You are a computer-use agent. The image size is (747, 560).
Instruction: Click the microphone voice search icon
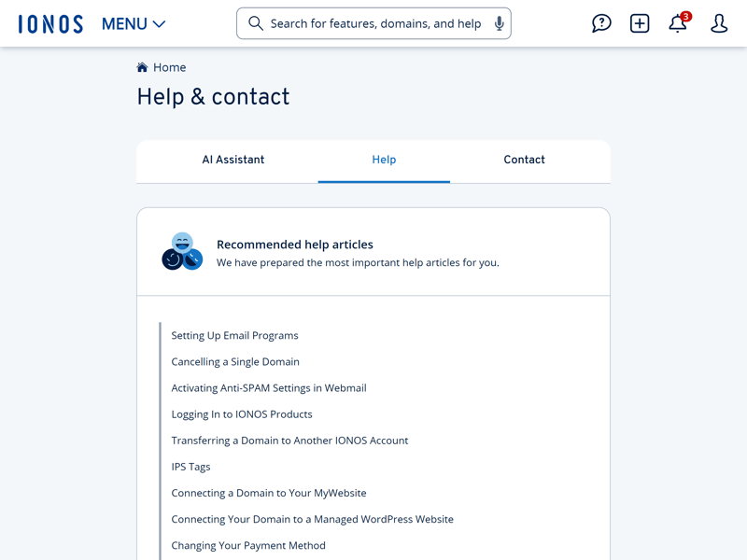tap(499, 23)
